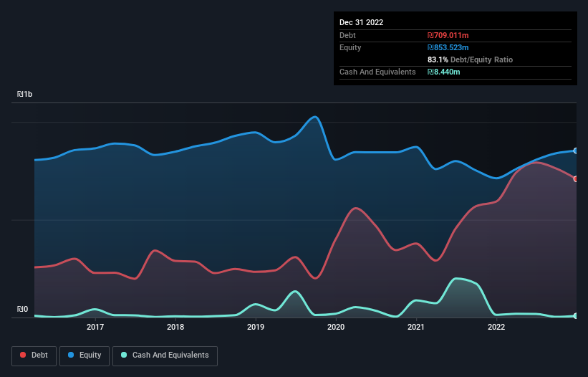The height and width of the screenshot is (377, 588).
Task: Click the ₪8.440m cash value
Action: (444, 72)
